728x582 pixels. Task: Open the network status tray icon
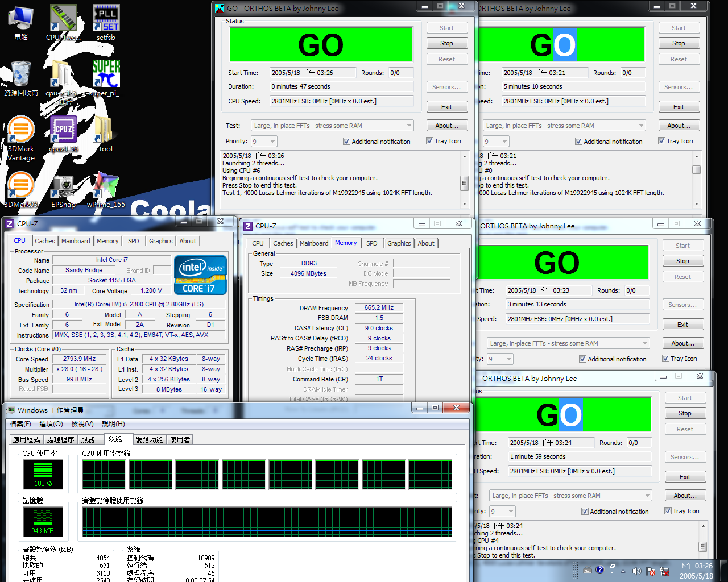[x=664, y=571]
